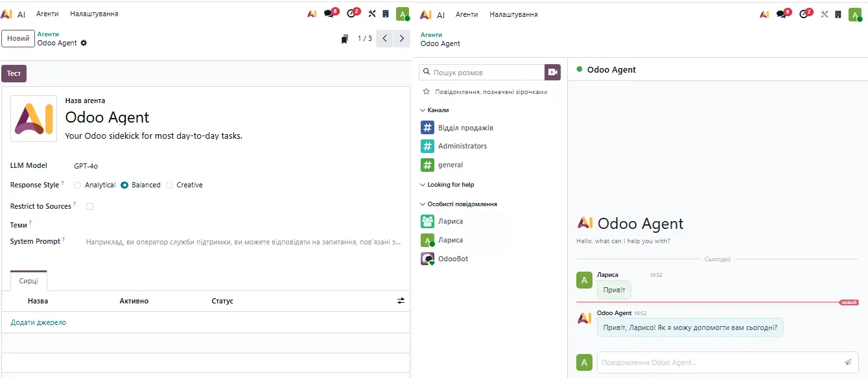Viewport: 868px width, 378px height.
Task: Open messages icon with badge in left pane
Action: 328,14
